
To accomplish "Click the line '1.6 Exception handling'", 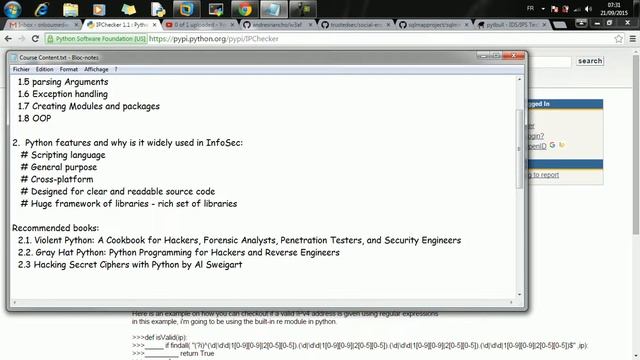I will pos(63,94).
